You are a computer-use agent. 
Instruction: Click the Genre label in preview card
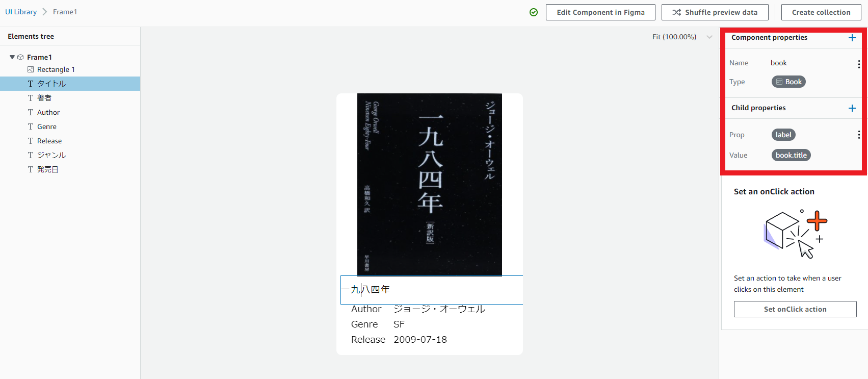pyautogui.click(x=364, y=324)
